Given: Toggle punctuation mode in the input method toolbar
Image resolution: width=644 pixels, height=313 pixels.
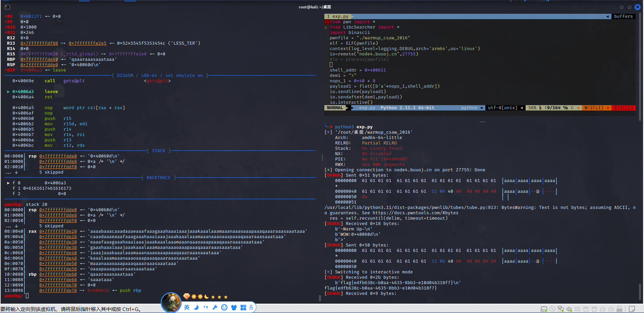Looking at the screenshot, I should [206, 307].
